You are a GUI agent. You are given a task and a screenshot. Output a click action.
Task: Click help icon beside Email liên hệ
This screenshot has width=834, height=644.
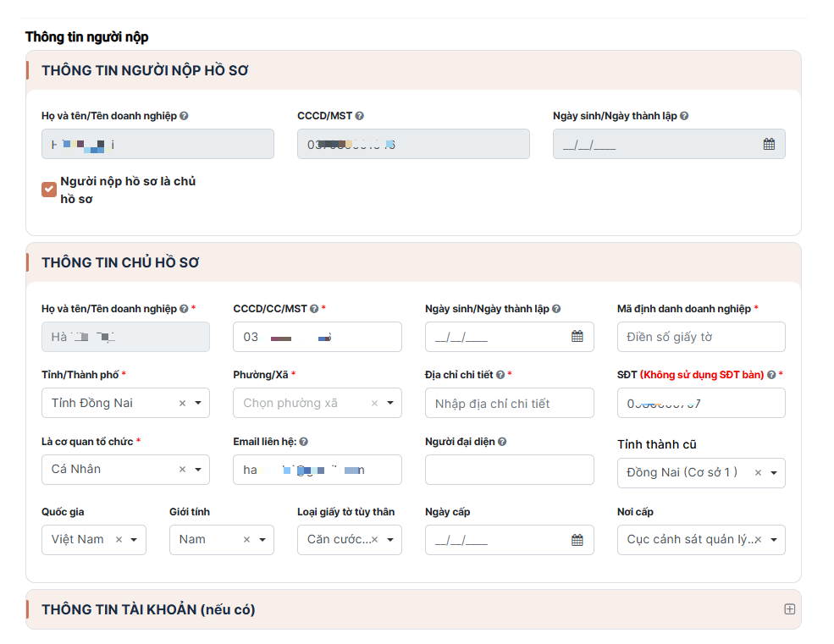pyautogui.click(x=304, y=442)
